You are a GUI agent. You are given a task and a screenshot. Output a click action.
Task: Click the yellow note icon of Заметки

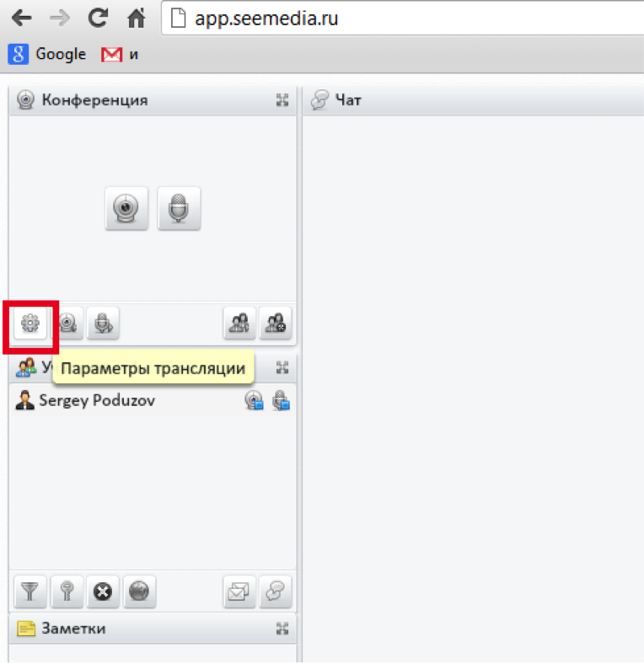coord(26,628)
